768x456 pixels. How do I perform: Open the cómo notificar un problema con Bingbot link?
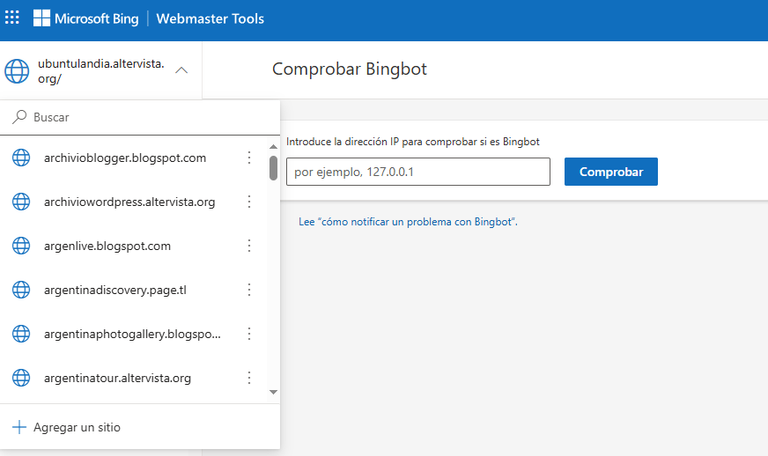point(408,222)
